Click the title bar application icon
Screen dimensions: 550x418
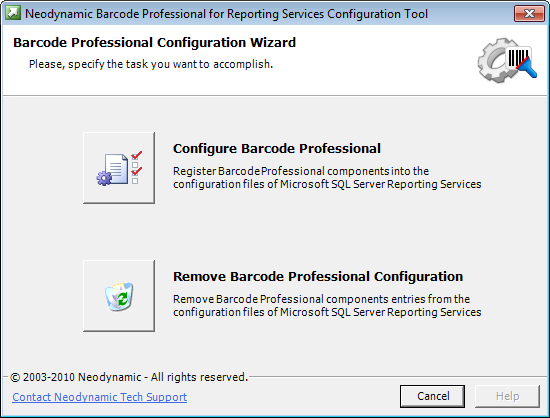13,13
